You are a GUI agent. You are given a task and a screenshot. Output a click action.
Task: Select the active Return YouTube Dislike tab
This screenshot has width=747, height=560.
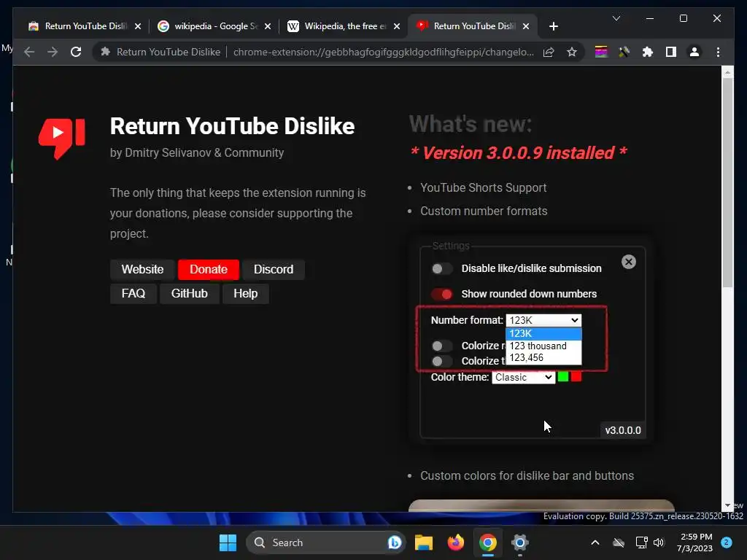[473, 26]
